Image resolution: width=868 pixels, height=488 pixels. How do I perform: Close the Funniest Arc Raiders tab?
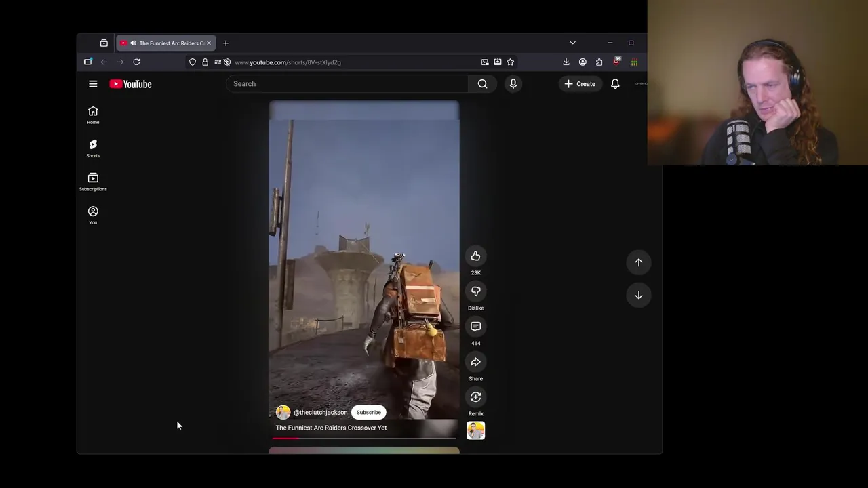click(209, 43)
